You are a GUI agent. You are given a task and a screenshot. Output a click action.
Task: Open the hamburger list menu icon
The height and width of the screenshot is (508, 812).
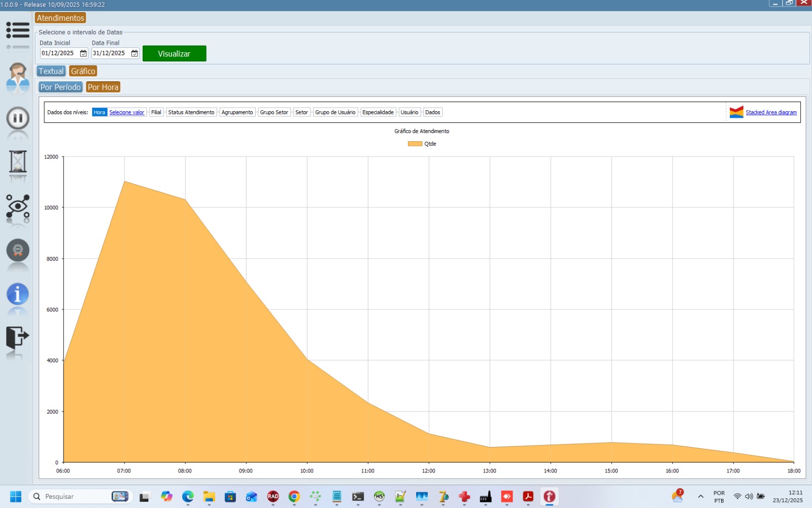(18, 30)
